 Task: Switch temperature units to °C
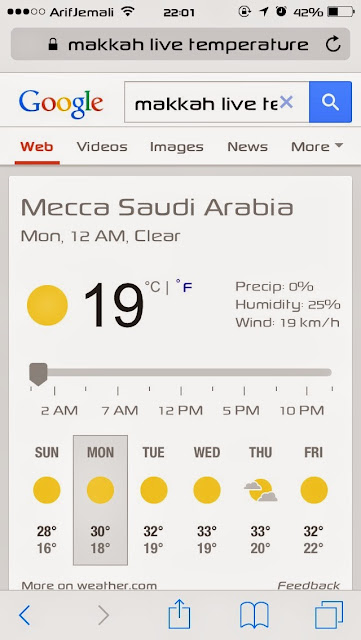point(153,287)
